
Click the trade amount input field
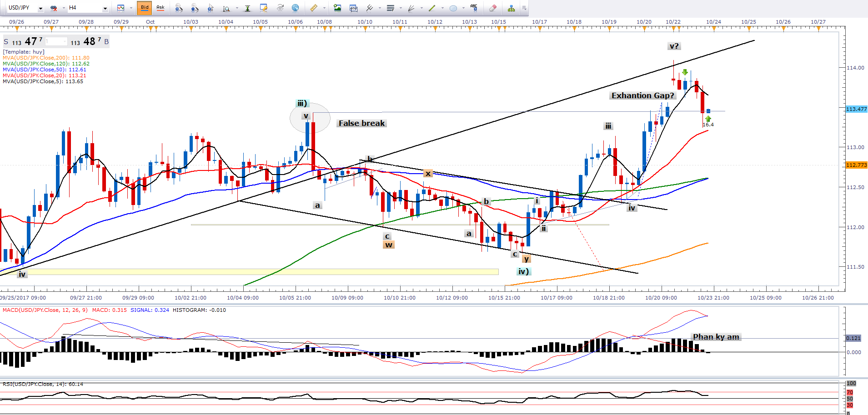click(56, 42)
